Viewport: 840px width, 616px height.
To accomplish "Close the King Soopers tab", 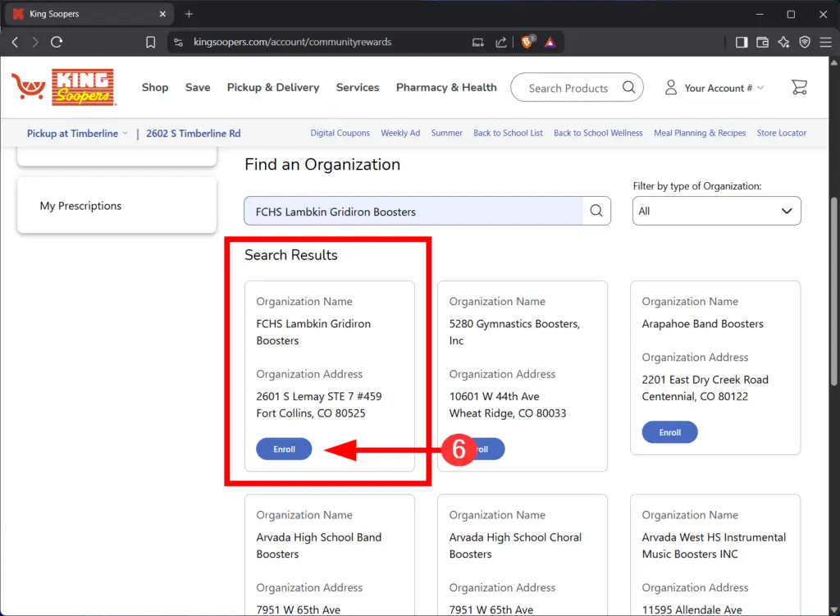I will coord(162,14).
